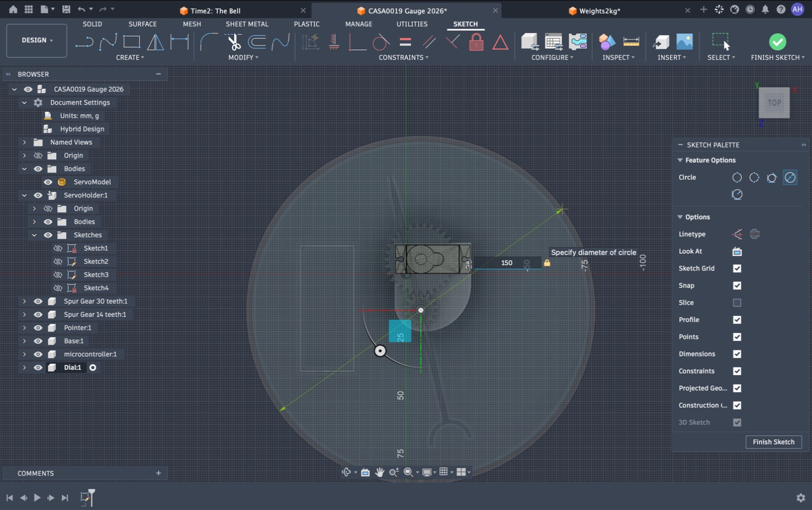The width and height of the screenshot is (812, 510).
Task: Apply the Perpendicular constraint
Action: click(453, 42)
